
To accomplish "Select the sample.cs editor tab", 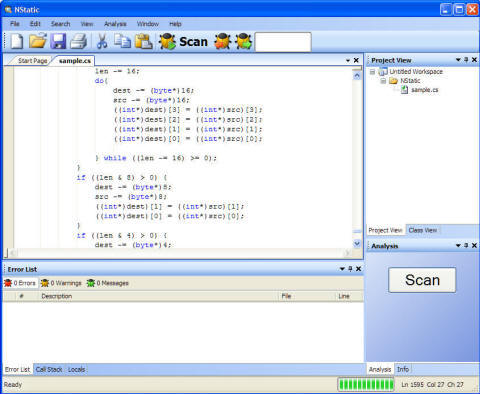I will (x=75, y=61).
